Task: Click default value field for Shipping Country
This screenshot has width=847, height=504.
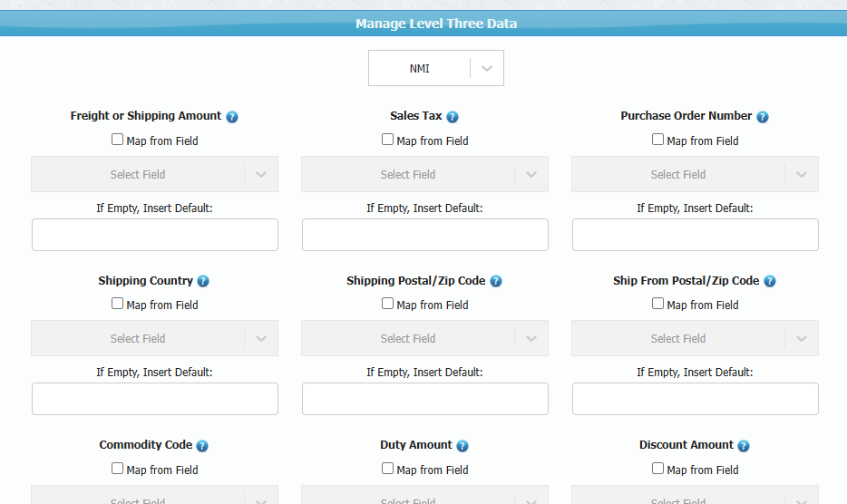Action: [155, 399]
